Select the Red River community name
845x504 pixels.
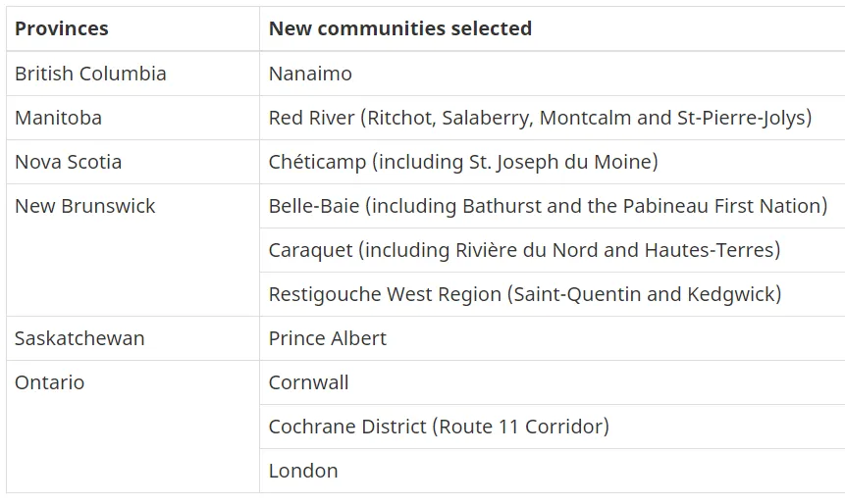(x=311, y=118)
